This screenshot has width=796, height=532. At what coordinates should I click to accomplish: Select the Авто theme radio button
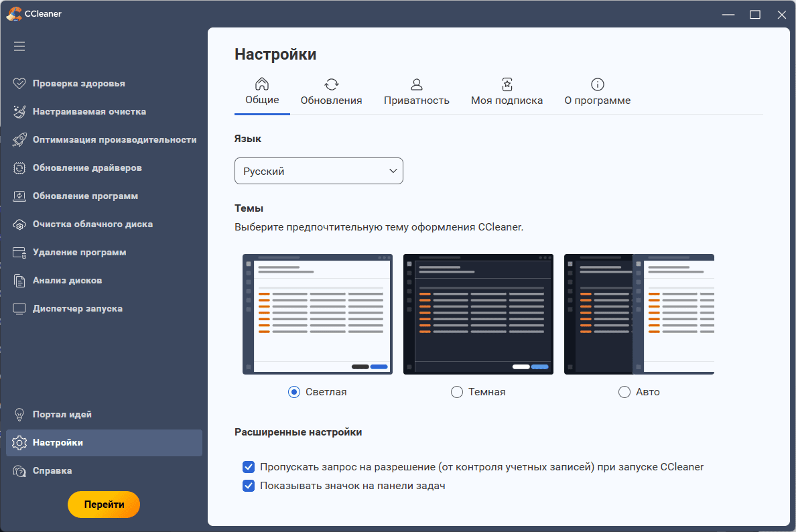coord(624,392)
